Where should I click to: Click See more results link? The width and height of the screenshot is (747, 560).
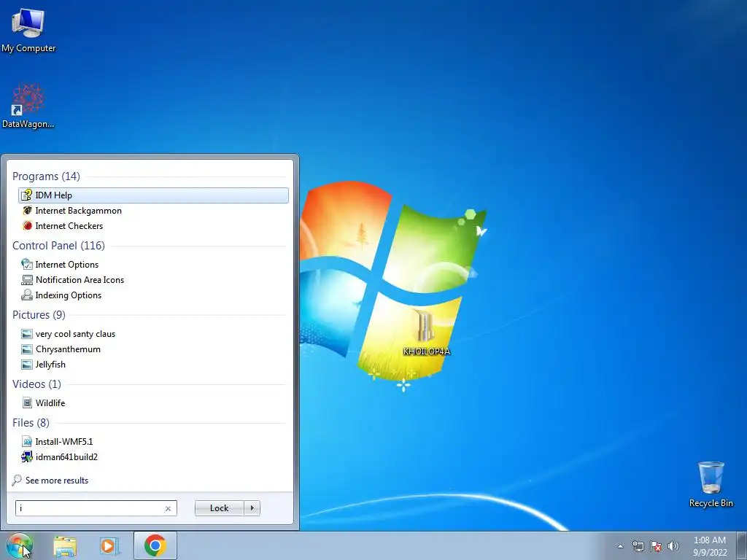coord(50,480)
